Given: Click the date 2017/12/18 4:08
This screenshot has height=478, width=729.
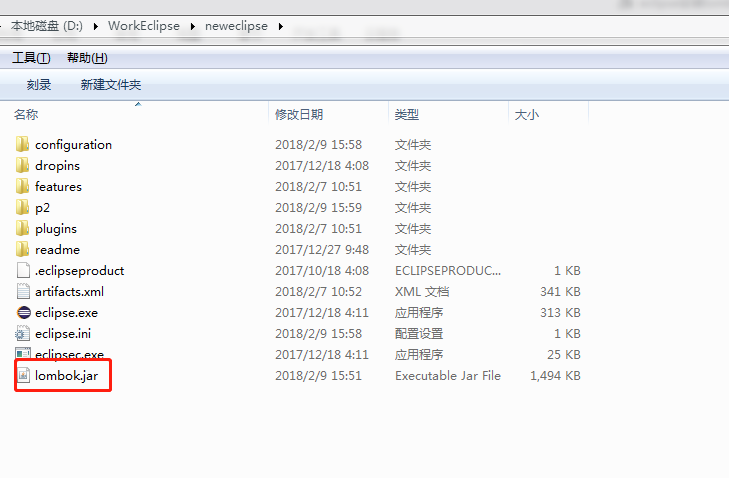Looking at the screenshot, I should coord(322,166).
